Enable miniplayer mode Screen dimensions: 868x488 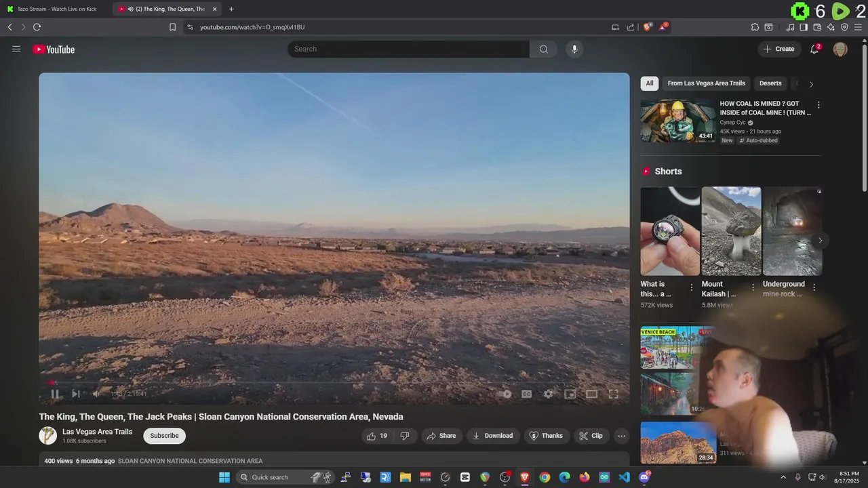click(x=570, y=394)
